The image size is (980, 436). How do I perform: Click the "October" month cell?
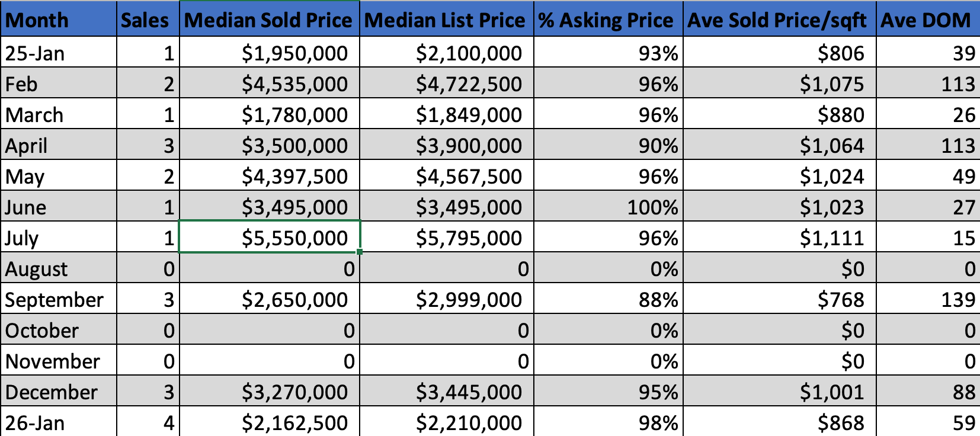[x=59, y=331]
